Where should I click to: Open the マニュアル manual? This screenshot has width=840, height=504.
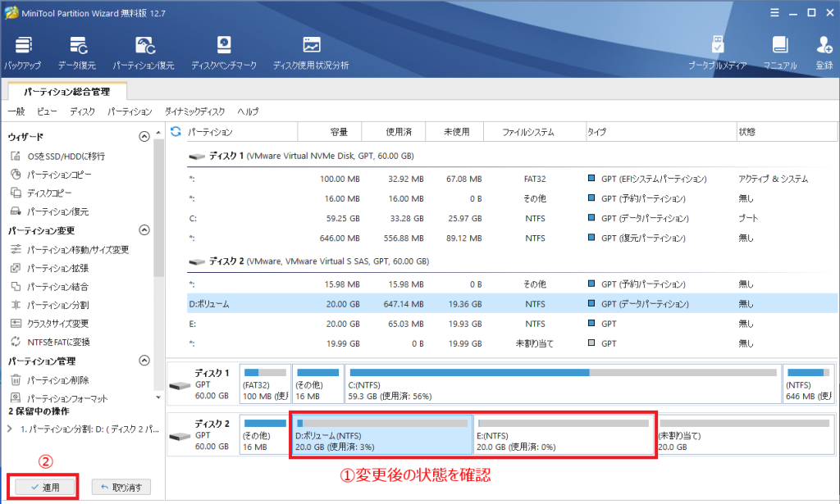click(780, 53)
